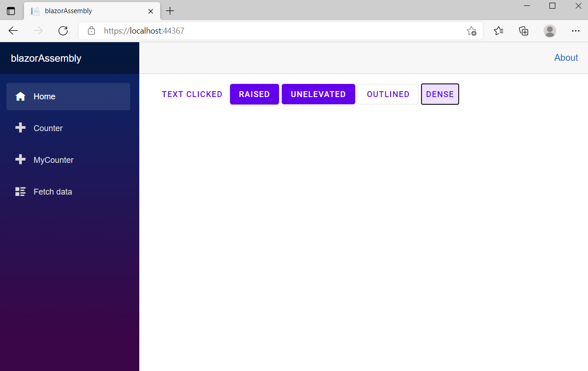Maximize the browser window
The height and width of the screenshot is (371, 588).
552,6
